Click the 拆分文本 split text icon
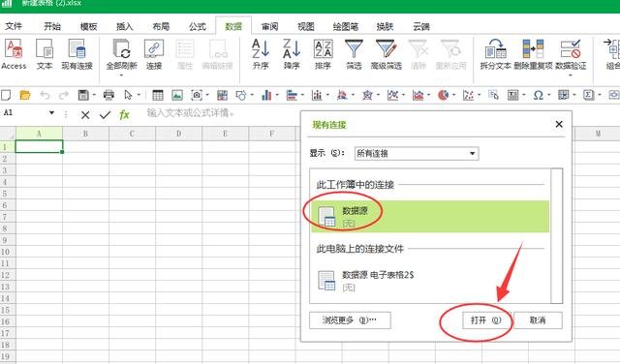Screen dimensions: 620x364 pyautogui.click(x=495, y=54)
